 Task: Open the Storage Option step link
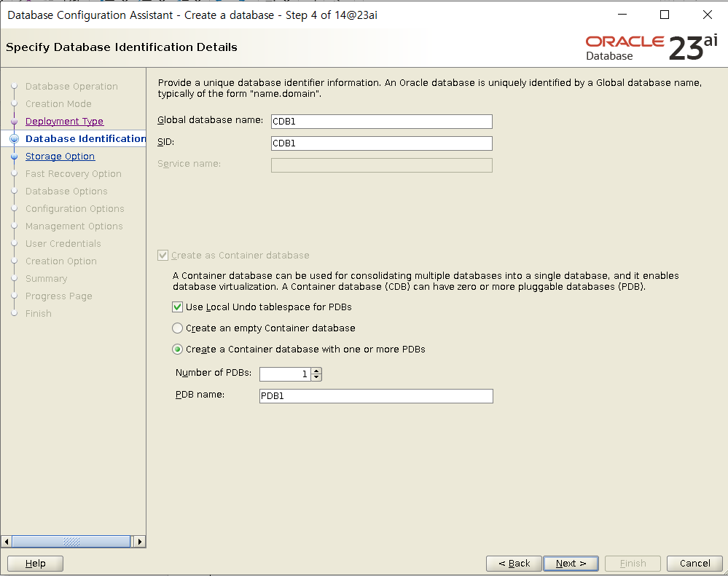(60, 157)
